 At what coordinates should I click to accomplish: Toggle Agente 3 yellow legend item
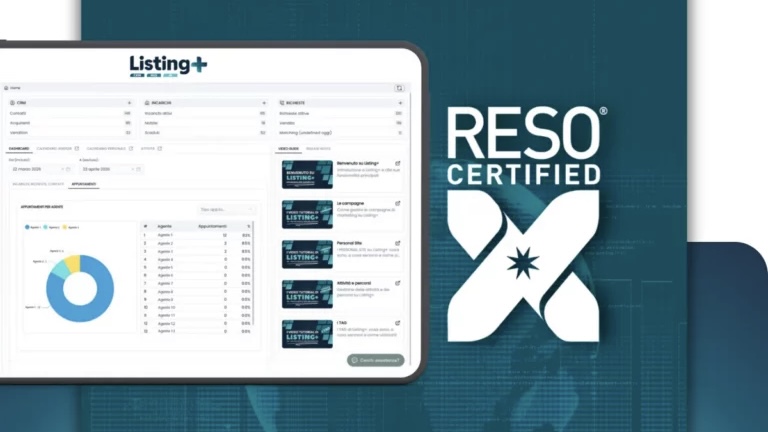(71, 227)
